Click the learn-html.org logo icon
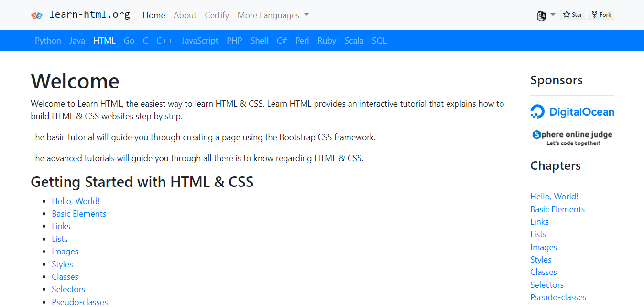Image resolution: width=644 pixels, height=307 pixels. 37,15
